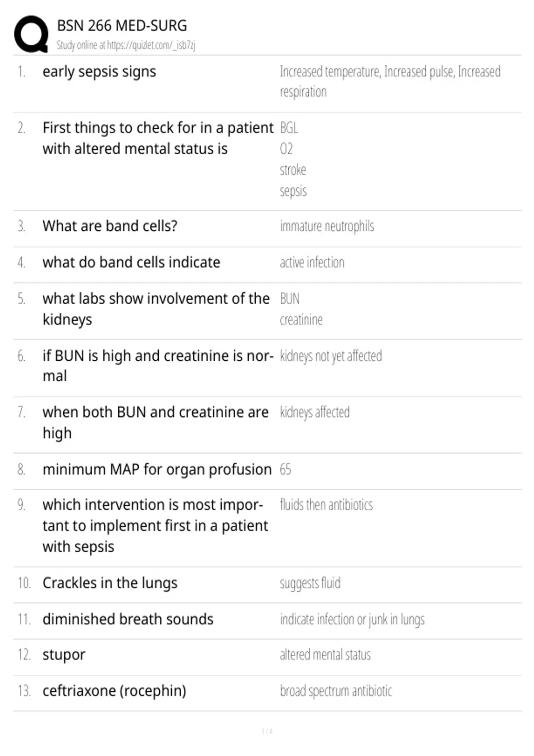Select the 'ceftriaxone (rocephin)' term
534x756 pixels.
[114, 691]
